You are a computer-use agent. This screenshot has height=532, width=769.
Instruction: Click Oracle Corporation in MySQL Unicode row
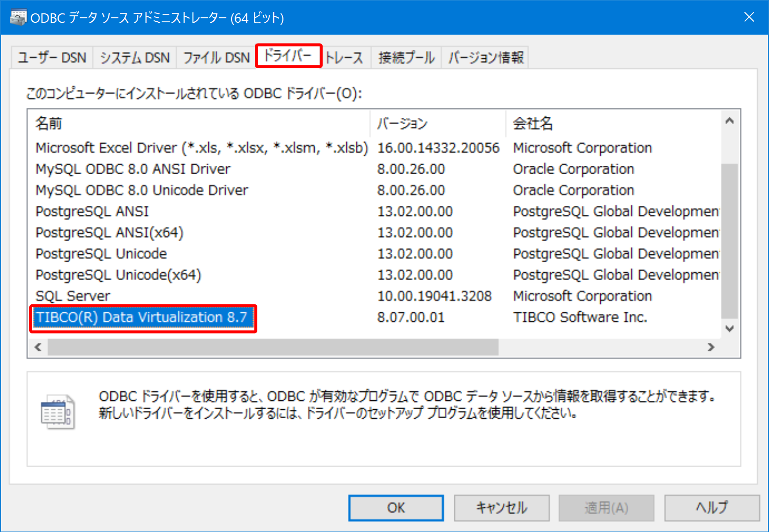[574, 190]
